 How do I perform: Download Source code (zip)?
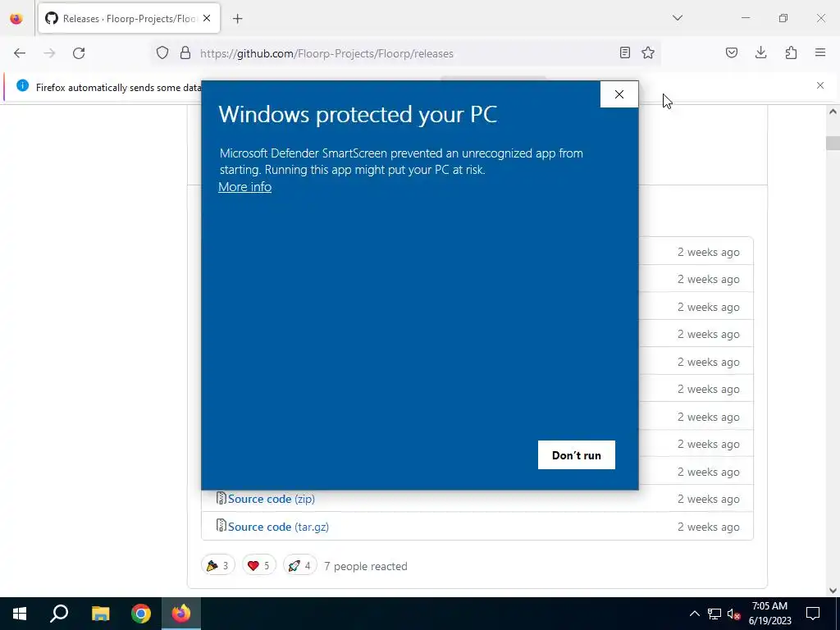[x=271, y=499]
